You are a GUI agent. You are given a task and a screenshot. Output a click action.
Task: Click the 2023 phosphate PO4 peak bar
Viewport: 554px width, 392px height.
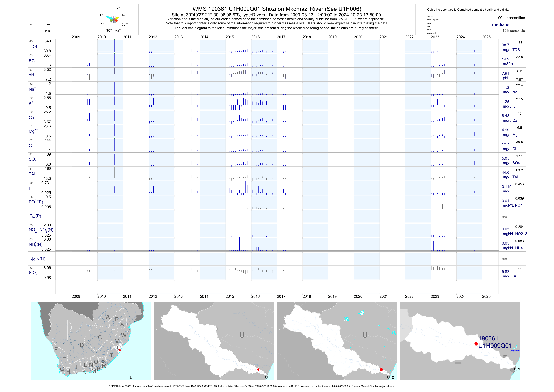coord(447,202)
